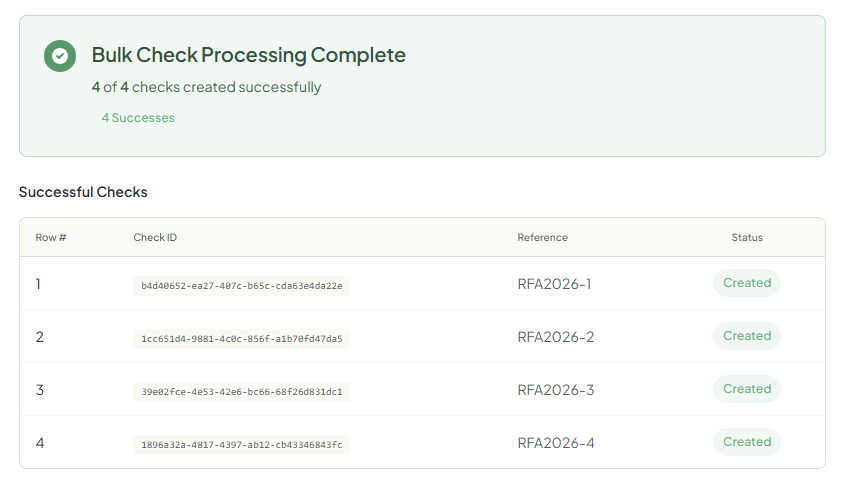Image resolution: width=844 pixels, height=502 pixels.
Task: Click the Check ID column header
Action: click(155, 238)
